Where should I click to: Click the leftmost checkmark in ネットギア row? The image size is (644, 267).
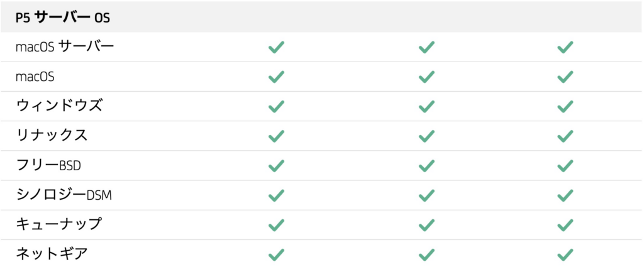pyautogui.click(x=277, y=254)
